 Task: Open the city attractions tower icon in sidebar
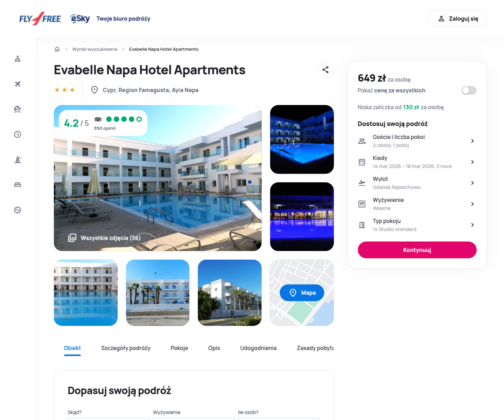(17, 160)
